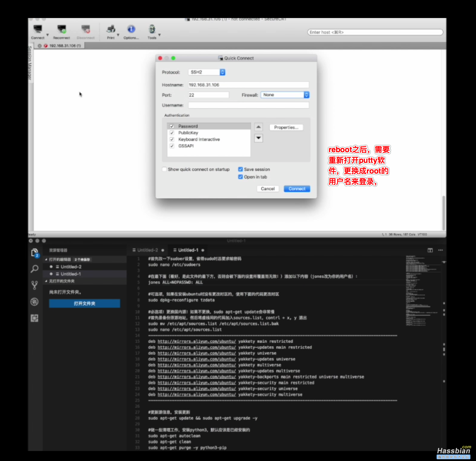Screen dimensions: 476x461
Task: Toggle the Save session checkbox
Action: (x=240, y=169)
